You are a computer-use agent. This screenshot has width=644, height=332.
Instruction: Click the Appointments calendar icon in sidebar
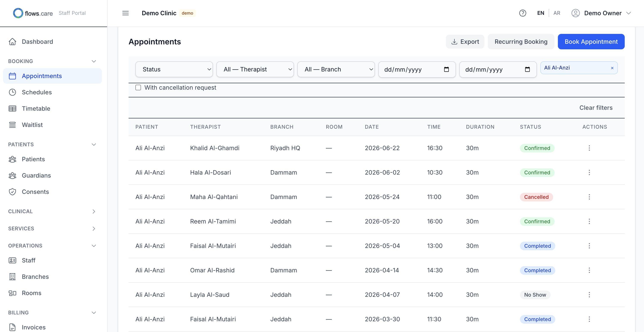point(12,76)
